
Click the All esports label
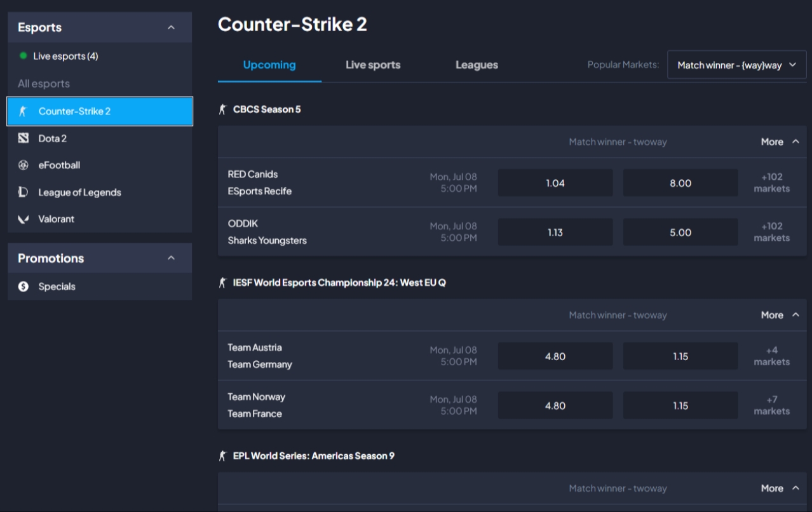coord(44,83)
